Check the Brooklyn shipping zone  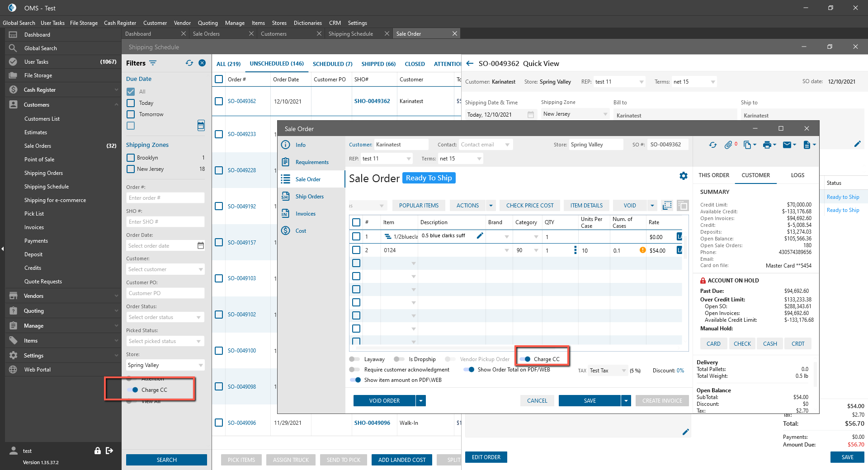coord(131,158)
